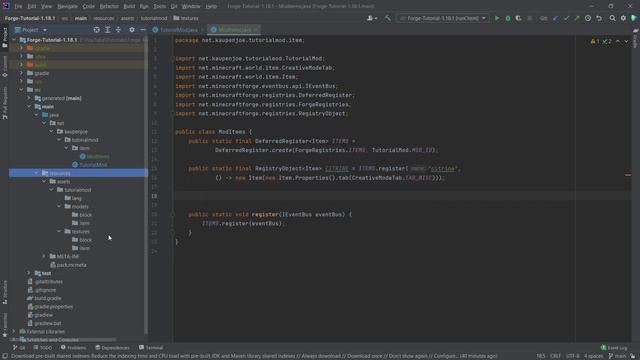Open the Event Log tool window
Screen dimensions: 640x360
pos(613,348)
